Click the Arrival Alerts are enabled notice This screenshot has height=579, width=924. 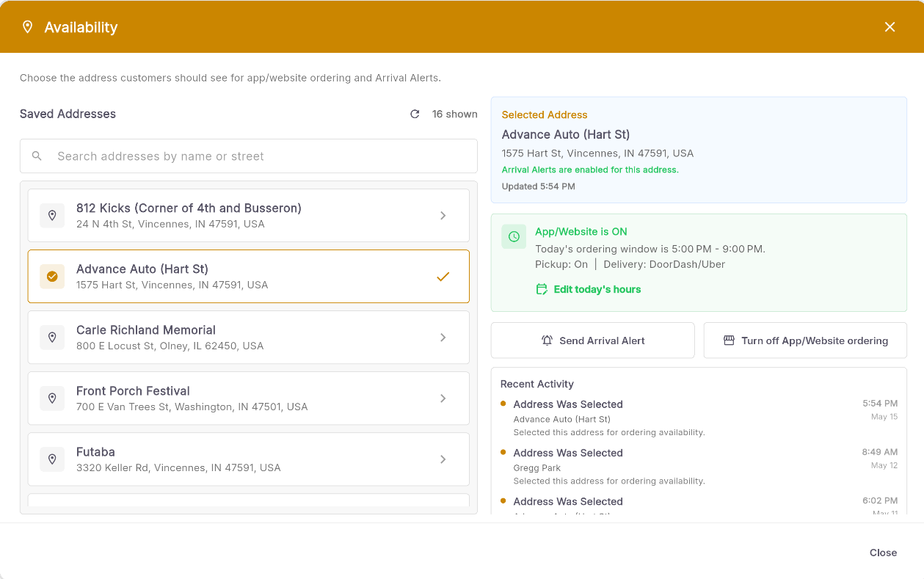point(590,170)
